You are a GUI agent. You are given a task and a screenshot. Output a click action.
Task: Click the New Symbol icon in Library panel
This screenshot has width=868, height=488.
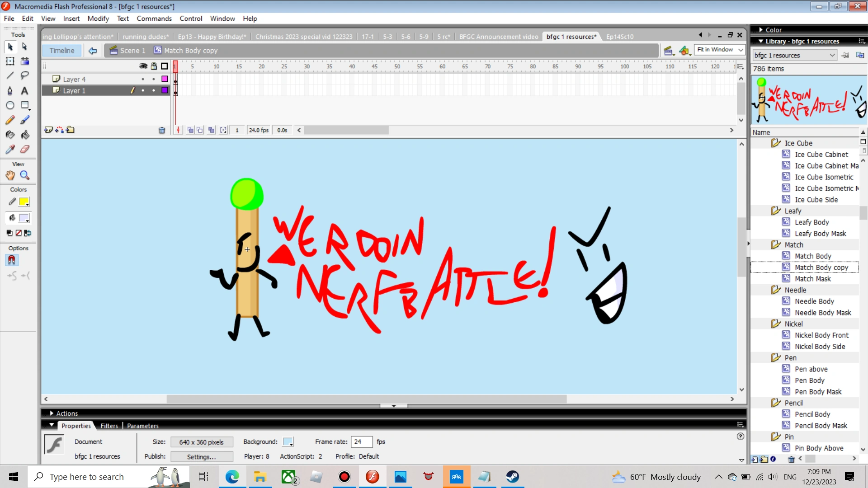click(x=754, y=459)
